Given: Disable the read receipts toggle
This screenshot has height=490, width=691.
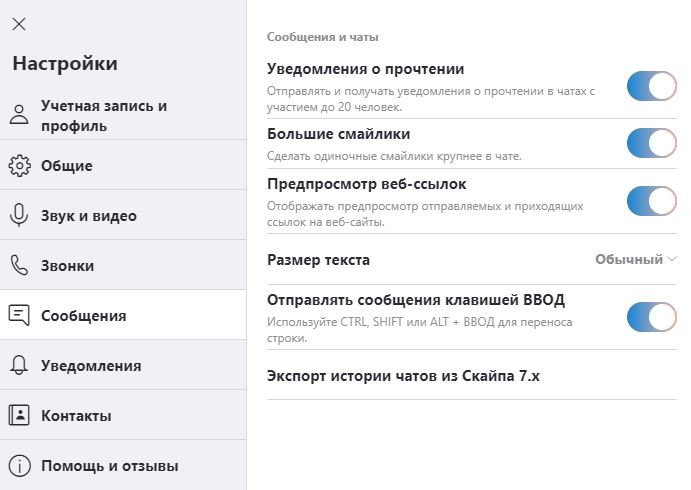Looking at the screenshot, I should (652, 86).
